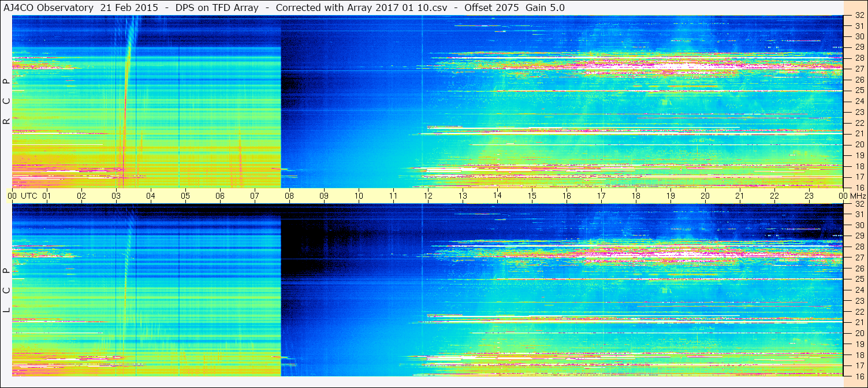Select hour 08 on the UTC time axis

289,196
